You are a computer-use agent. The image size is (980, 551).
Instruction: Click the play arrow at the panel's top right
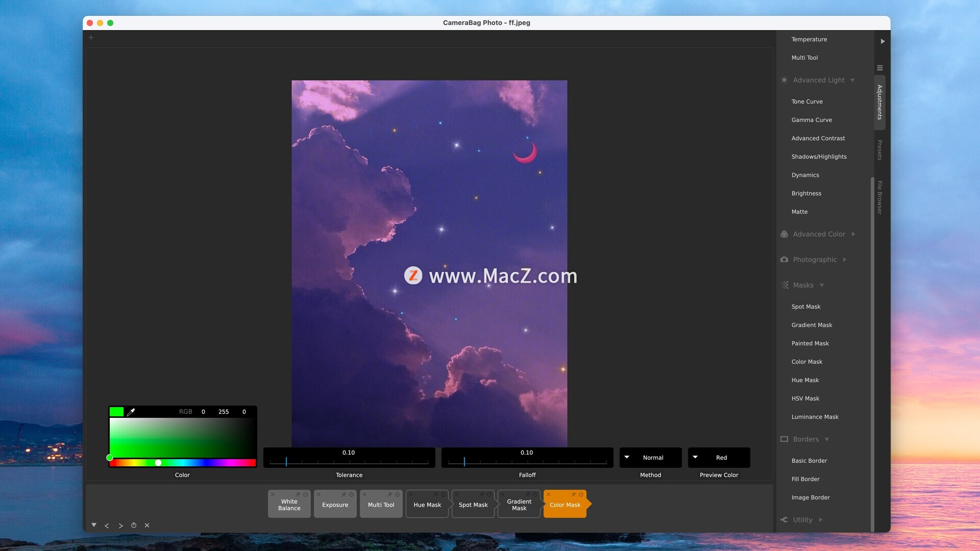[883, 41]
